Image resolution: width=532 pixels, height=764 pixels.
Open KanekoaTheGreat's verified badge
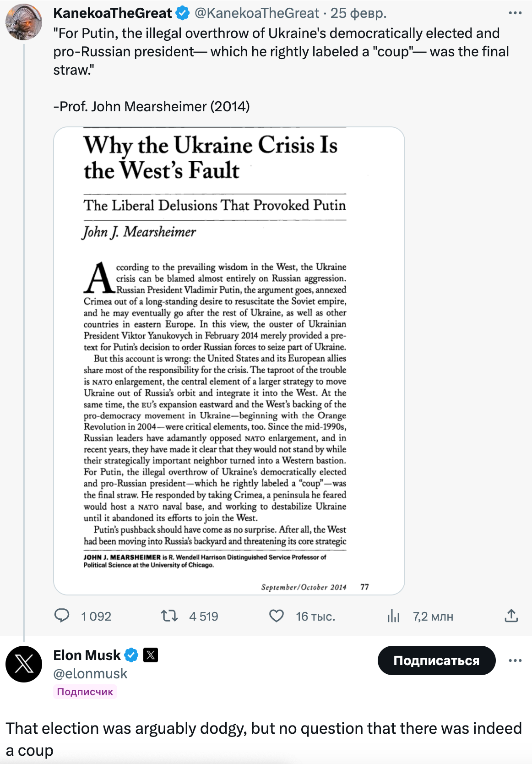(183, 13)
